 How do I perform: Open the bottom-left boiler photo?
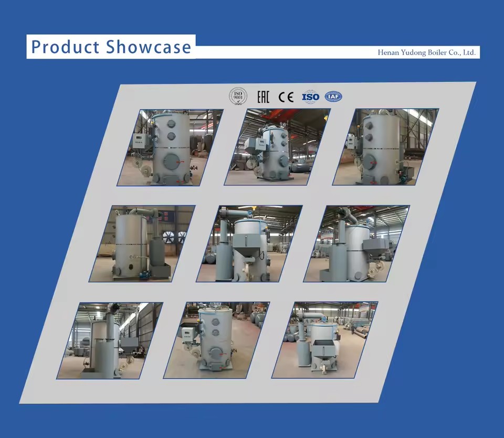pos(110,340)
